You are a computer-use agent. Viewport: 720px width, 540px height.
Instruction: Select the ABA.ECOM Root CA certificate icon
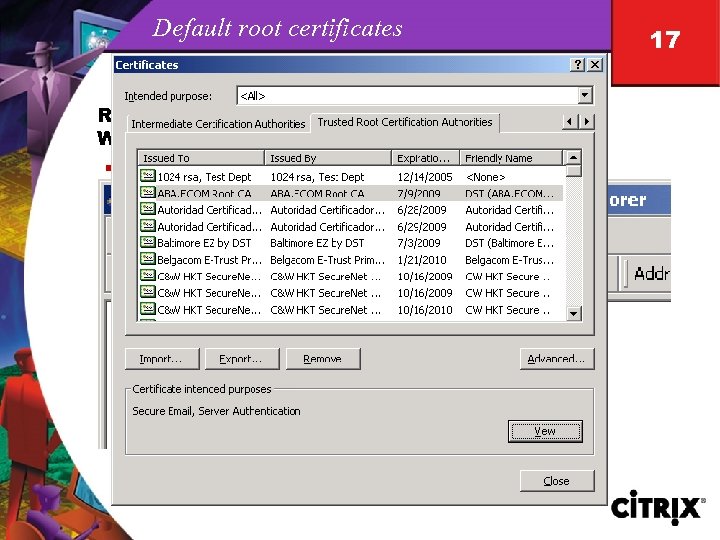[147, 192]
